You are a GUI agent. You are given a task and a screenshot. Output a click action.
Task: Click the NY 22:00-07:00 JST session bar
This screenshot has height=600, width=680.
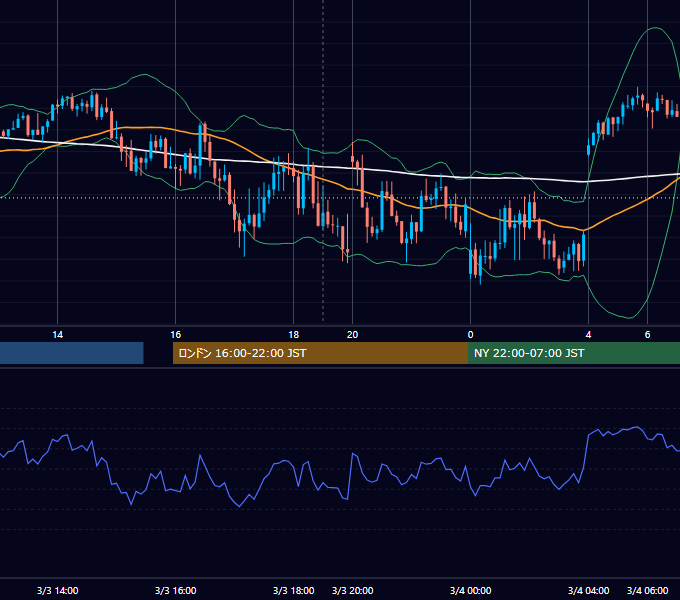(574, 353)
